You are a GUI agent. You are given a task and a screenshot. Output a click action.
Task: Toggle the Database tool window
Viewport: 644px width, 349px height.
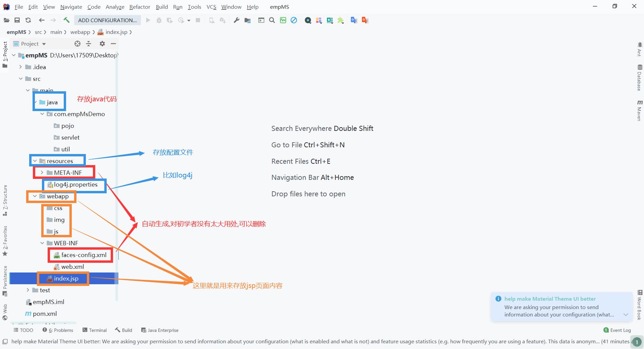pos(640,78)
